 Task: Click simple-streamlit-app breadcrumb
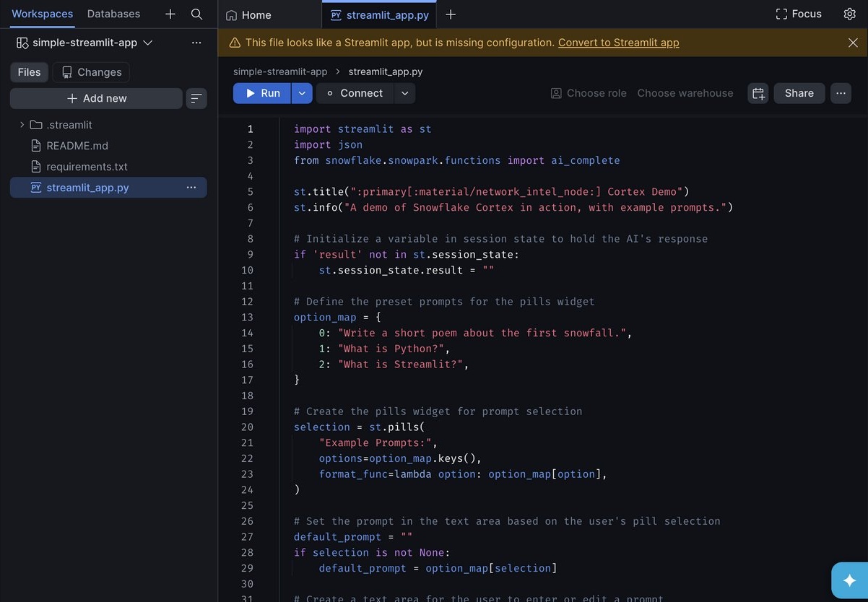pyautogui.click(x=280, y=71)
